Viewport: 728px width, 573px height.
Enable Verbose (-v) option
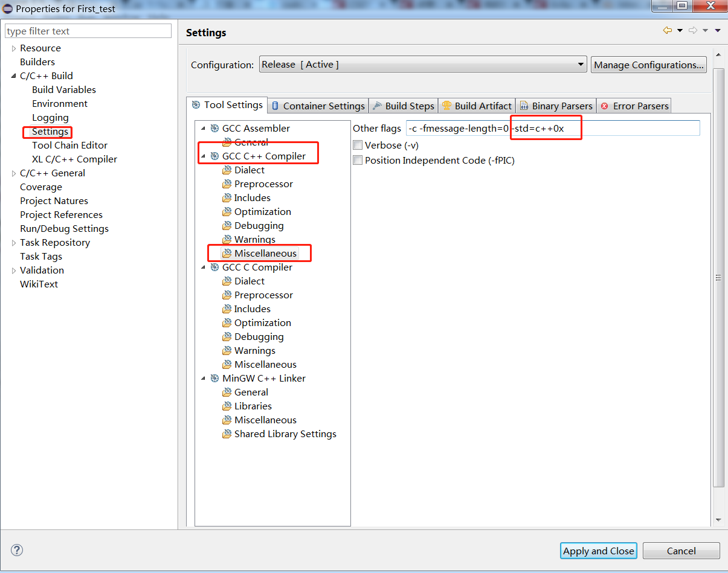(358, 145)
